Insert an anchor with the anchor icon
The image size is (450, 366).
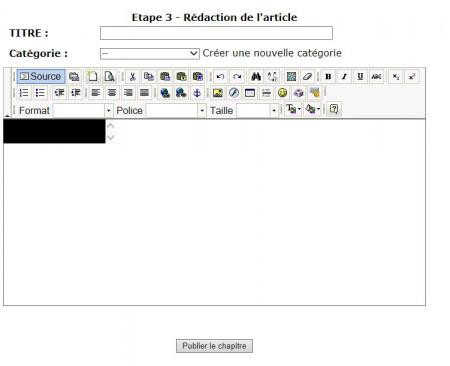[x=197, y=93]
